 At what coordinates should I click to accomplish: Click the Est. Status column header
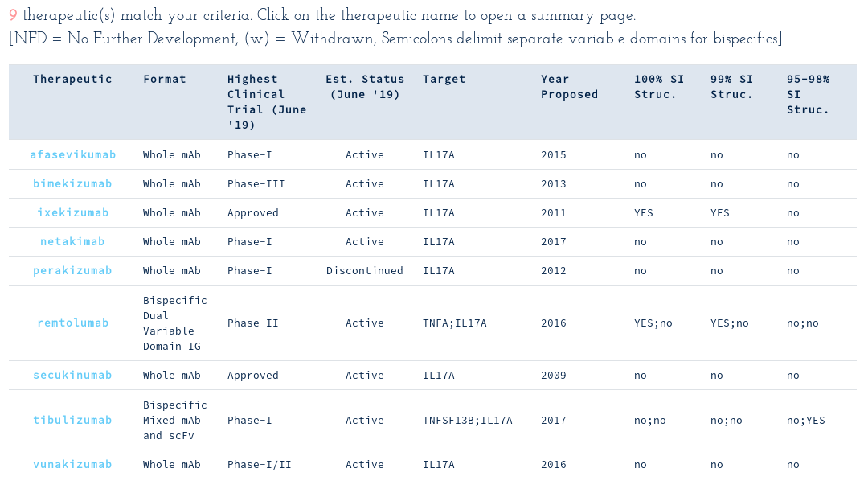(365, 87)
